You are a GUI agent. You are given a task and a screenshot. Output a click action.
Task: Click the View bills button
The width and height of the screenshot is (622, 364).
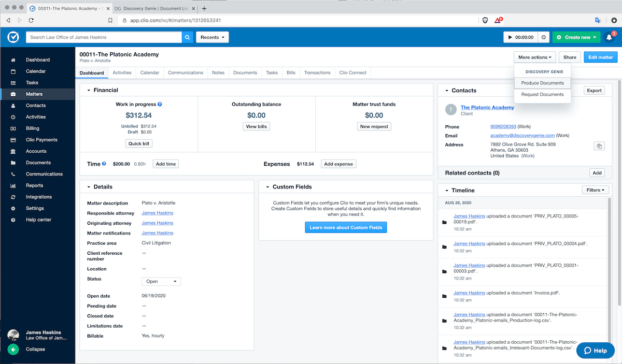[x=257, y=126]
